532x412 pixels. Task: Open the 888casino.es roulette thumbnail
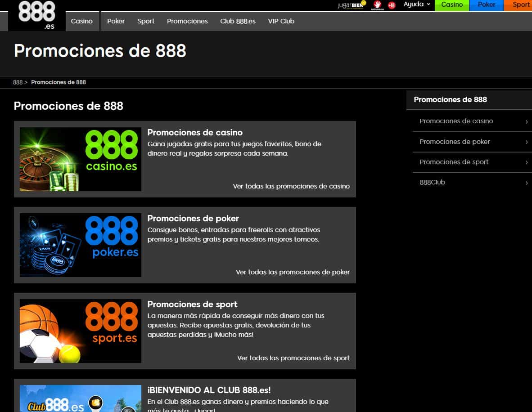tap(81, 159)
